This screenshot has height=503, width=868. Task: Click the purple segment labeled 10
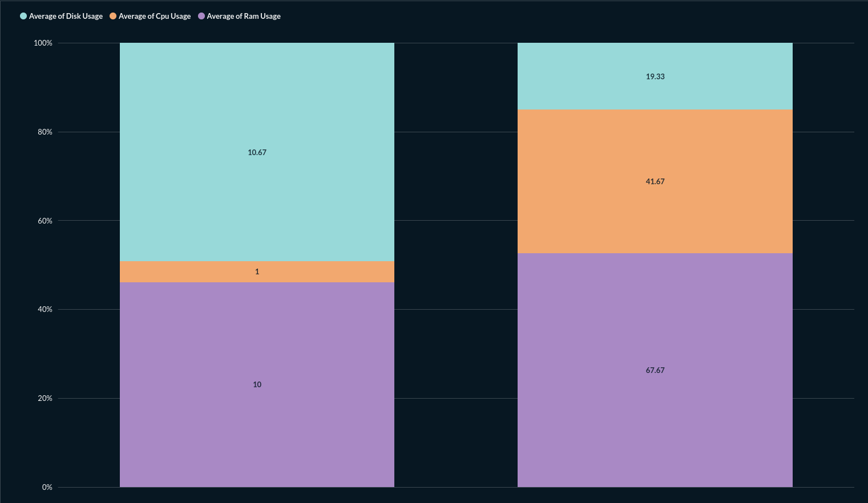(x=257, y=384)
